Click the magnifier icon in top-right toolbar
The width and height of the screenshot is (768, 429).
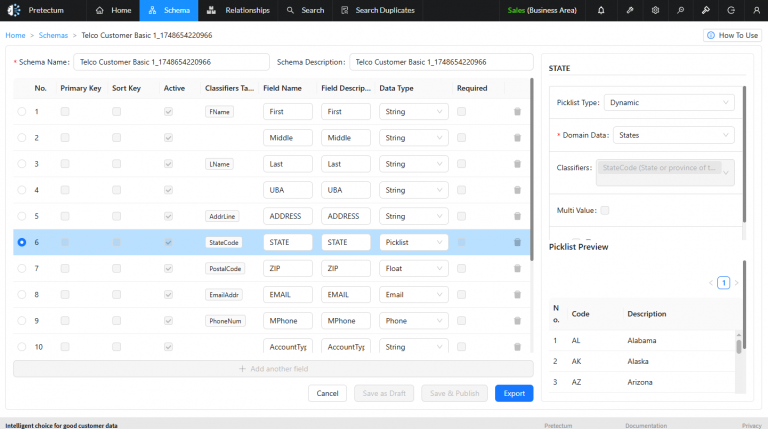pos(680,10)
